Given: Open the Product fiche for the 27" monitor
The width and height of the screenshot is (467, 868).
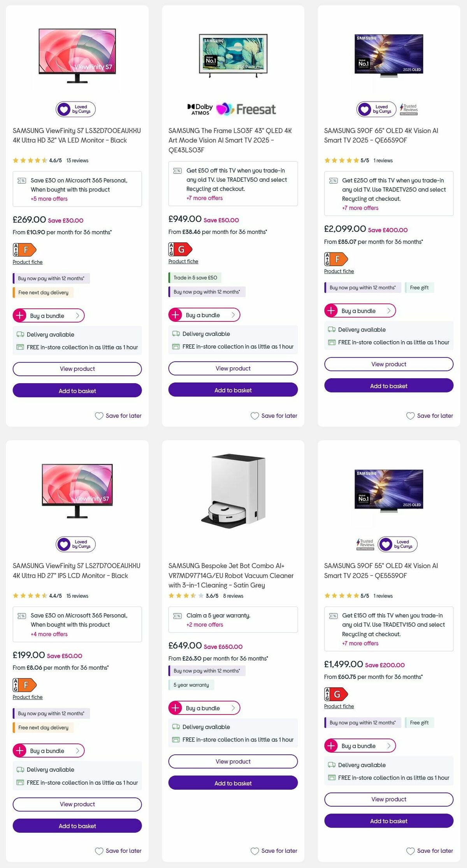Looking at the screenshot, I should [x=27, y=697].
